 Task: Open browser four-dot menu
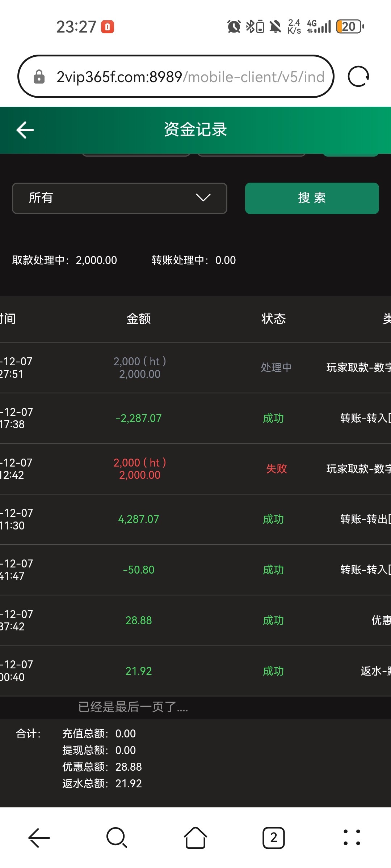[352, 838]
